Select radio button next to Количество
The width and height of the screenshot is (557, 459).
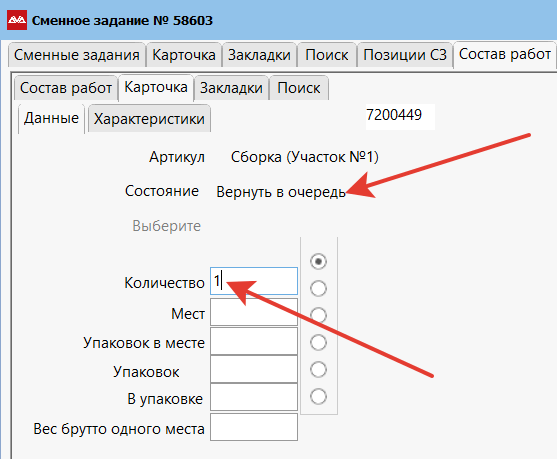click(x=318, y=288)
